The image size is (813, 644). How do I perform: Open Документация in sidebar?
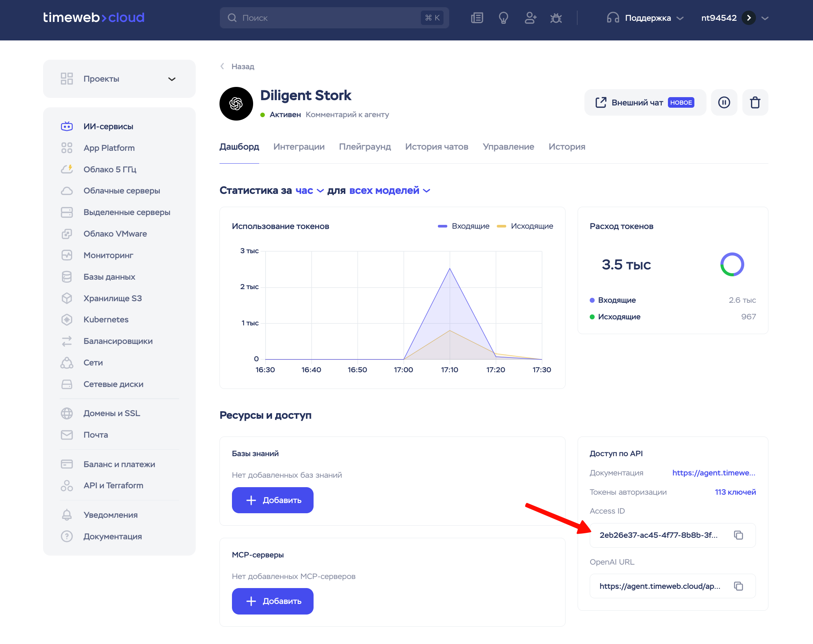113,537
